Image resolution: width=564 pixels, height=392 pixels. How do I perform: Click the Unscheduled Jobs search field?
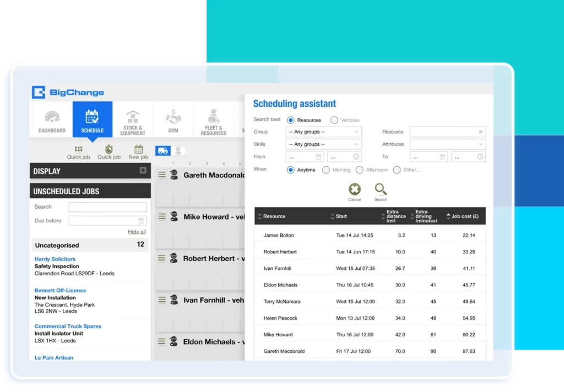click(107, 206)
